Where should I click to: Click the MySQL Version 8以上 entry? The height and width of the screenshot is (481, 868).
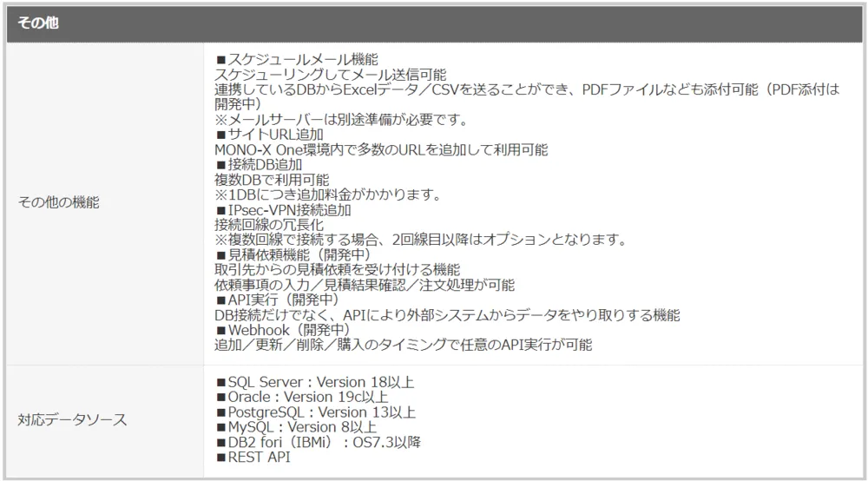[295, 426]
